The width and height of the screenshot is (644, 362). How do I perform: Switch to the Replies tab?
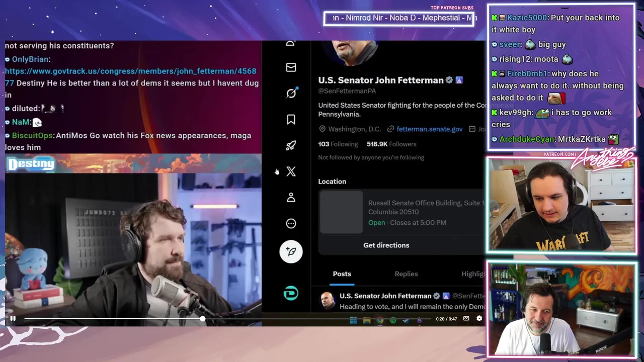[x=406, y=274]
